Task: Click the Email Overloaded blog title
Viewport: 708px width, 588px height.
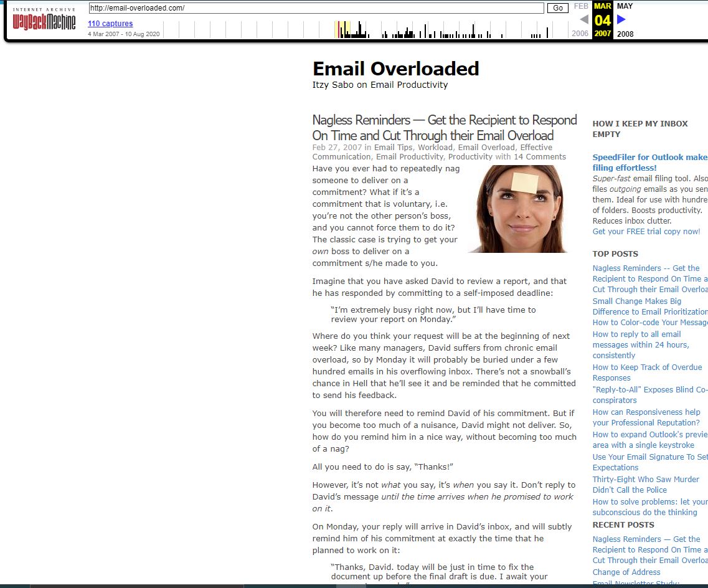Action: [395, 69]
